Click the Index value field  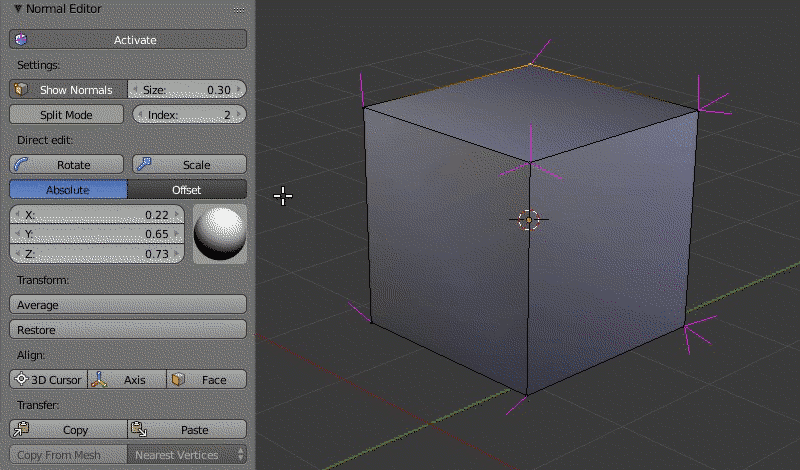pos(189,115)
